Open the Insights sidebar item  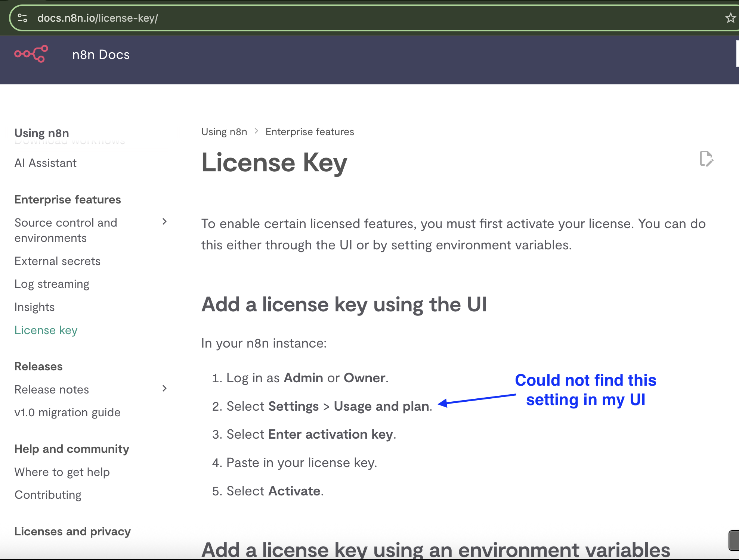pos(34,307)
